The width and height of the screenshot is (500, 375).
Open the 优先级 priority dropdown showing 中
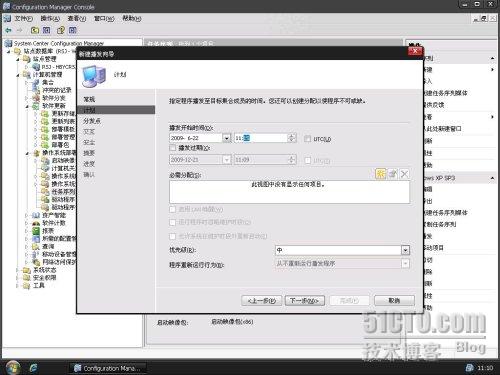point(405,250)
